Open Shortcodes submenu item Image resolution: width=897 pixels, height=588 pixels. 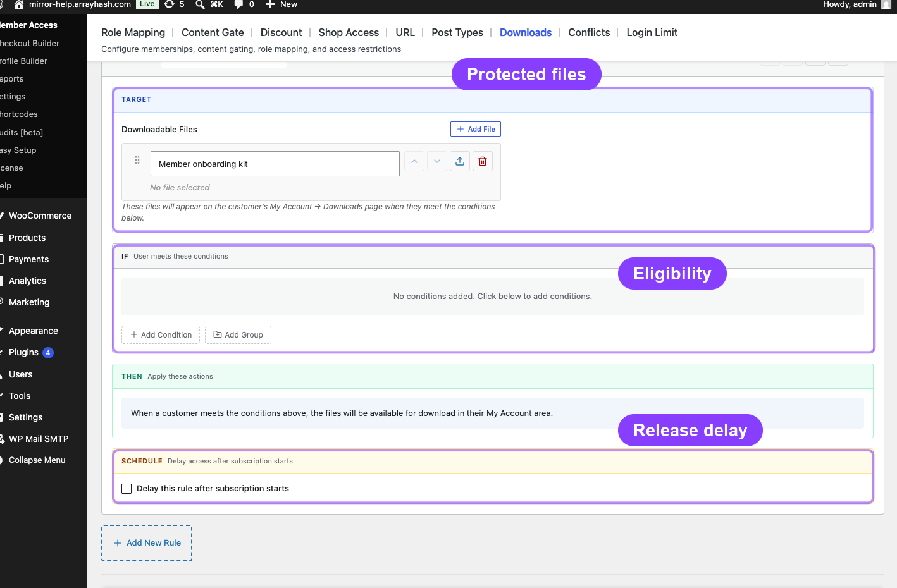19,114
